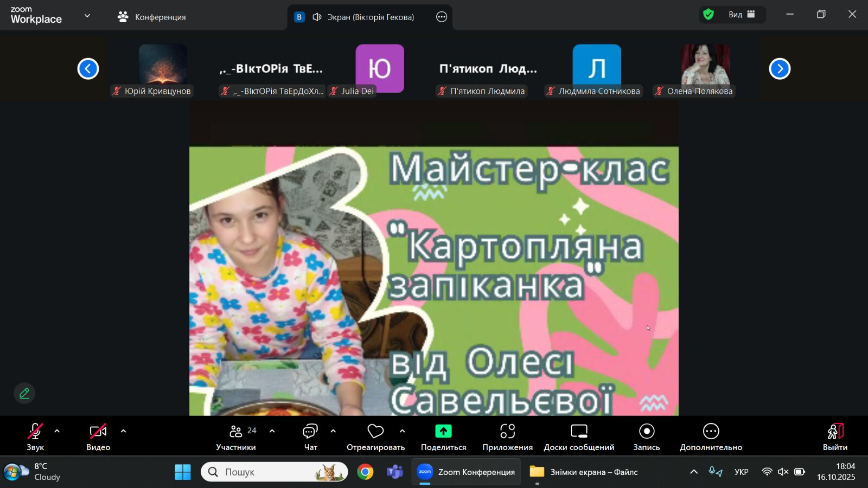Screen dimensions: 868x488
Task: Toggle the Participants panel
Action: click(x=237, y=432)
